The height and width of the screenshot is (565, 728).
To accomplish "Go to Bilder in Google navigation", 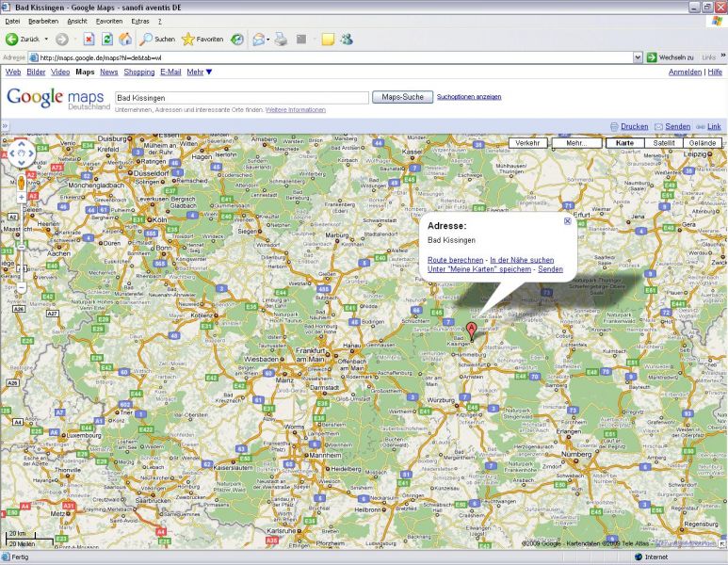I will (36, 72).
